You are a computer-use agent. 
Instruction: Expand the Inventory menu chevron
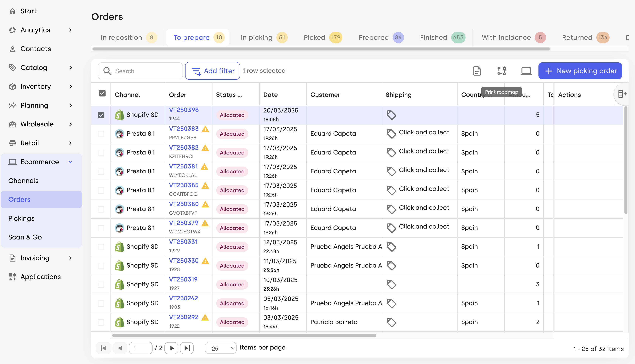(x=71, y=86)
